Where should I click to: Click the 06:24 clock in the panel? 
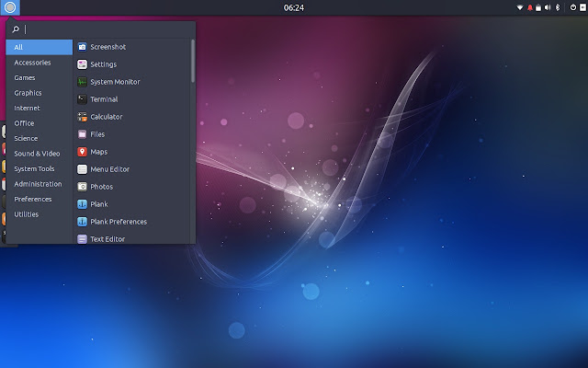(x=294, y=7)
